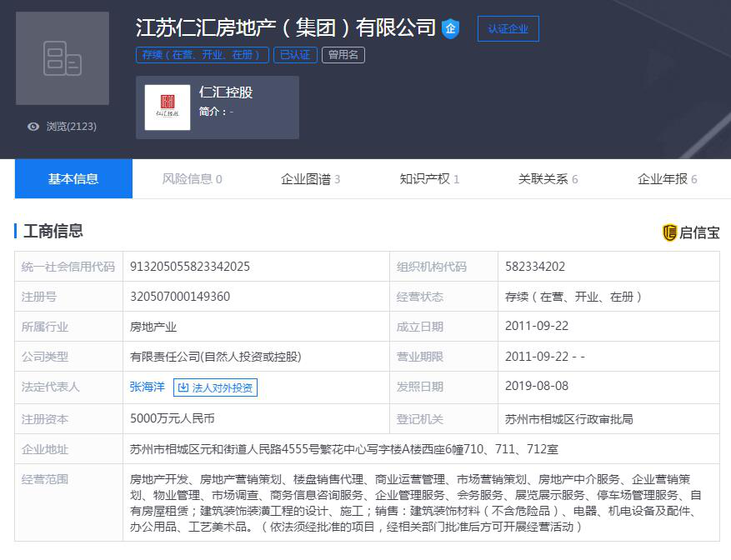Open the 仁汇控股 logo thumbnail

click(168, 107)
